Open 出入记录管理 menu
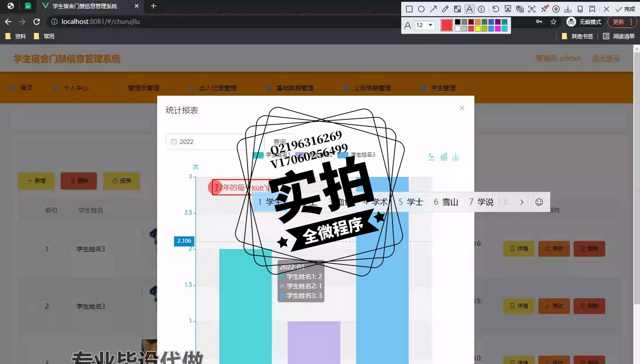 pos(212,88)
